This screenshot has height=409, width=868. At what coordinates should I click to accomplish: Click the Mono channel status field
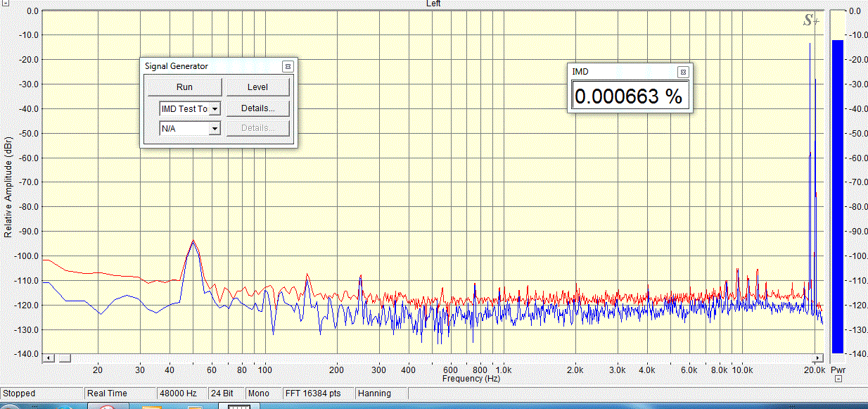[263, 394]
